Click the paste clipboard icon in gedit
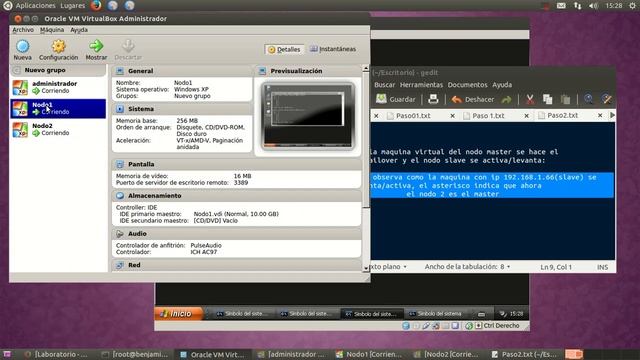The height and width of the screenshot is (360, 640). click(565, 99)
